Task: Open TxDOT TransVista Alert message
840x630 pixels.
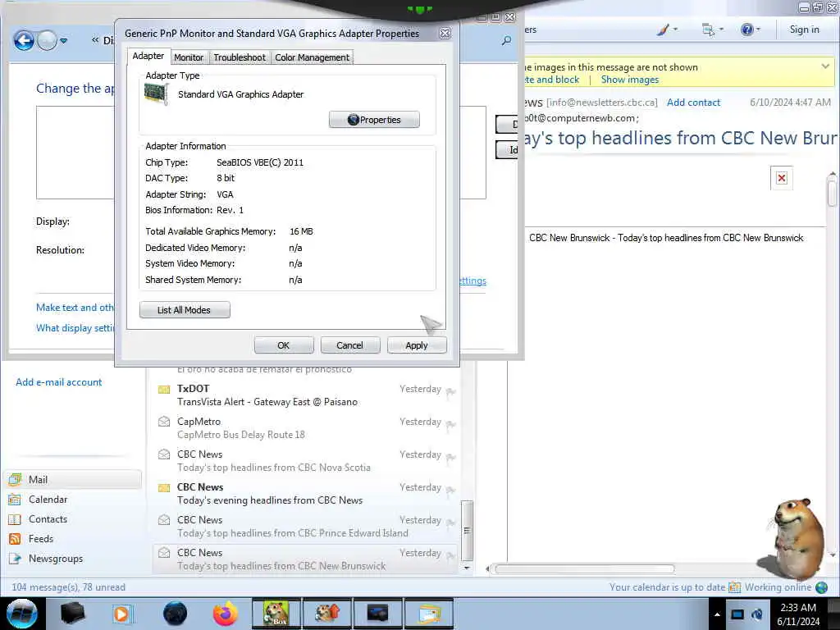Action: [x=305, y=395]
